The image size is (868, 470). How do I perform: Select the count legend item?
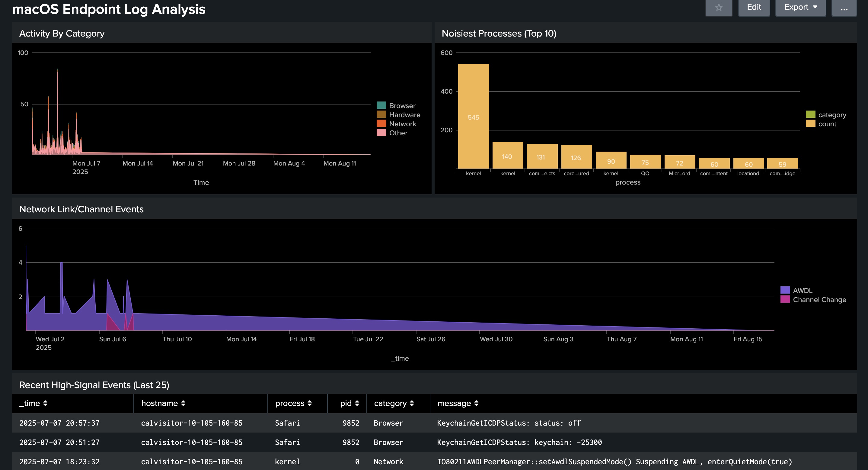click(827, 124)
